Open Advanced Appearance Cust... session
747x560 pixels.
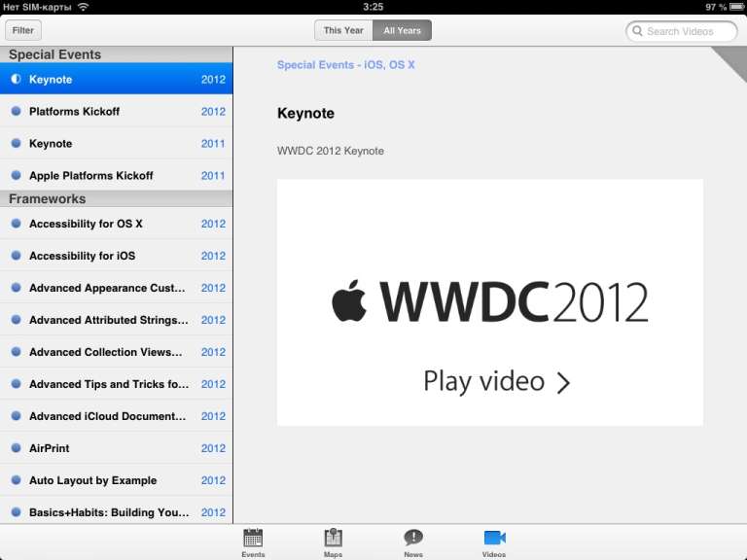[117, 288]
